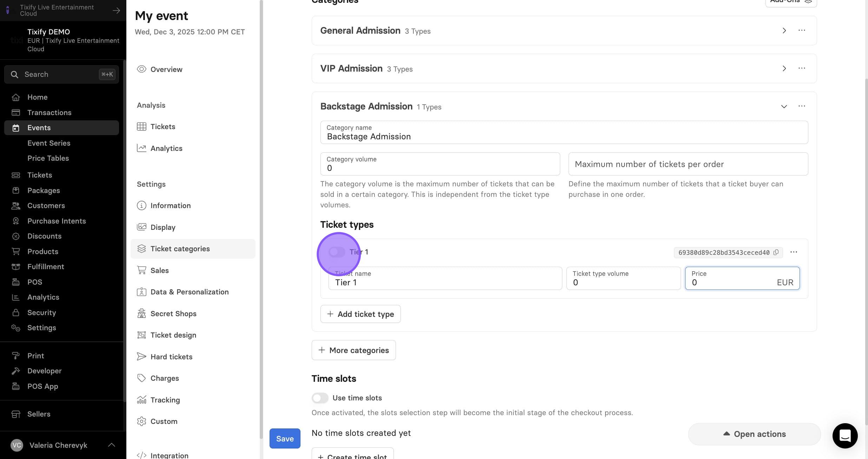
Task: Click the Discounts sidebar icon
Action: (15, 236)
